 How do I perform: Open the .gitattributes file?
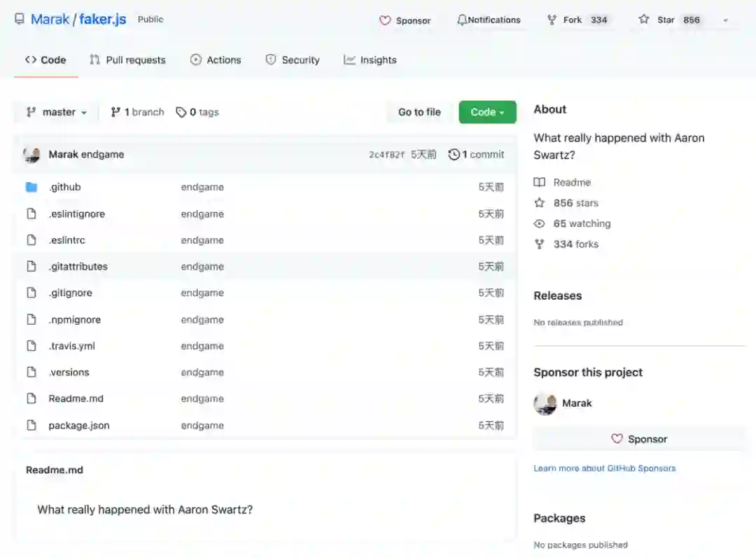78,266
